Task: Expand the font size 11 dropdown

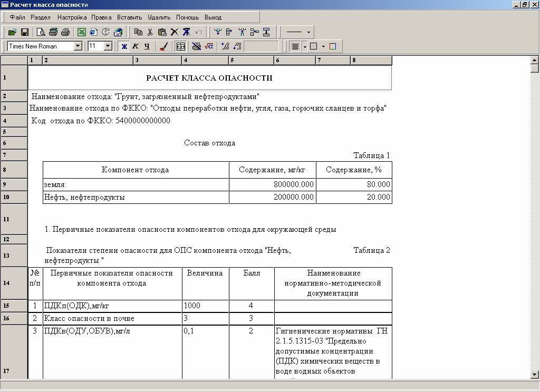Action: pyautogui.click(x=108, y=46)
